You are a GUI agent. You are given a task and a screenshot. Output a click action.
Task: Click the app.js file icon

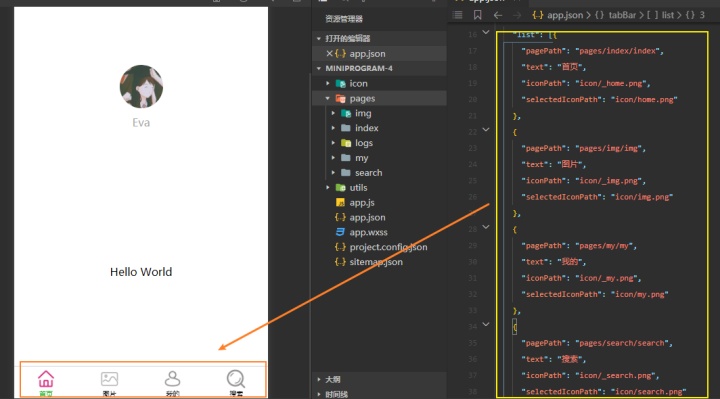pyautogui.click(x=340, y=202)
